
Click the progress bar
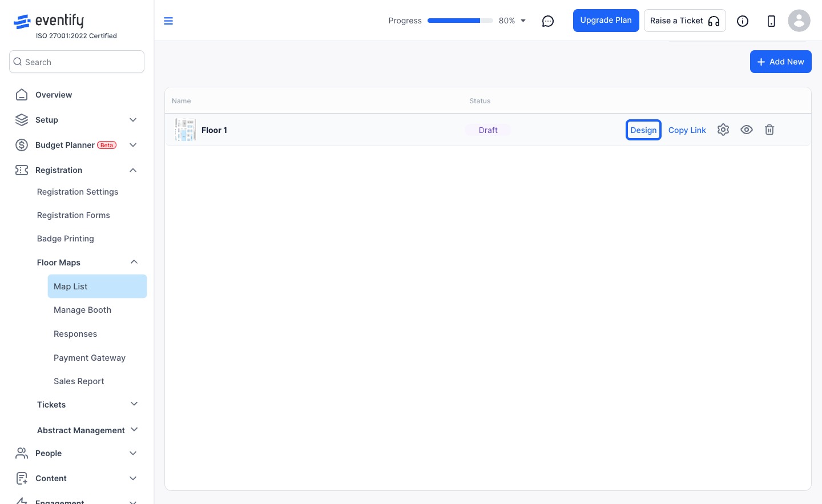tap(460, 21)
